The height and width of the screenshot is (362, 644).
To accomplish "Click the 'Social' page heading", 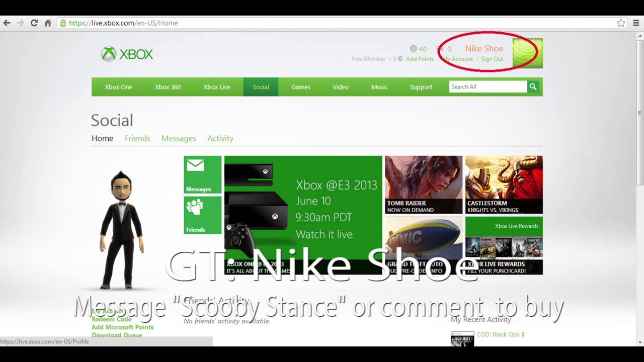I will [x=112, y=120].
